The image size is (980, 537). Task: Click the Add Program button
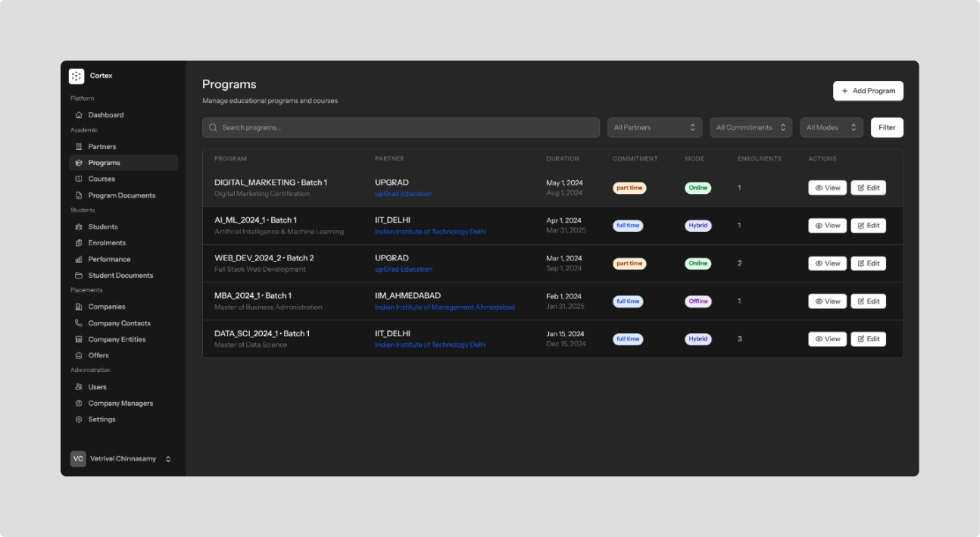(x=868, y=91)
